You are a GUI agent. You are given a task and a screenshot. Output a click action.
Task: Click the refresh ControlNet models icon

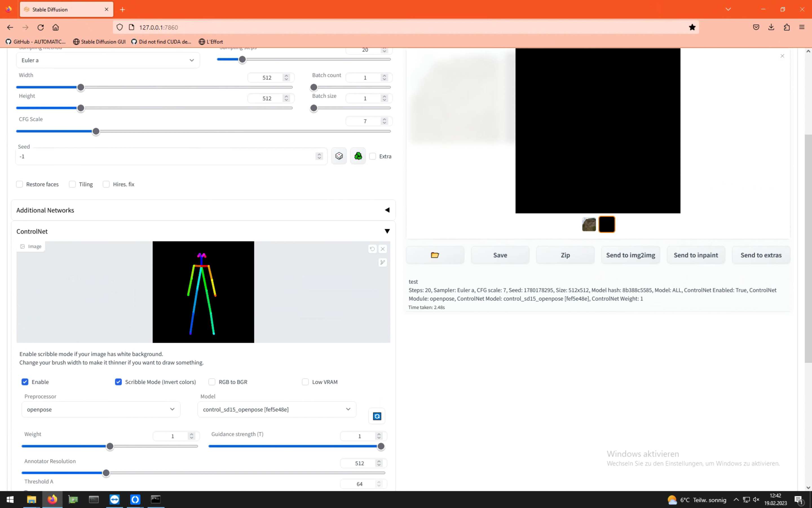pyautogui.click(x=377, y=416)
